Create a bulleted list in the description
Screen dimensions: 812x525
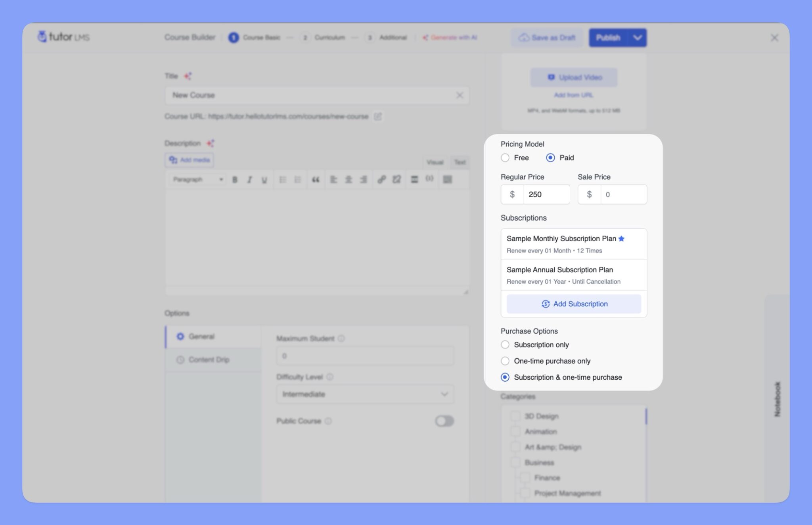pyautogui.click(x=283, y=179)
